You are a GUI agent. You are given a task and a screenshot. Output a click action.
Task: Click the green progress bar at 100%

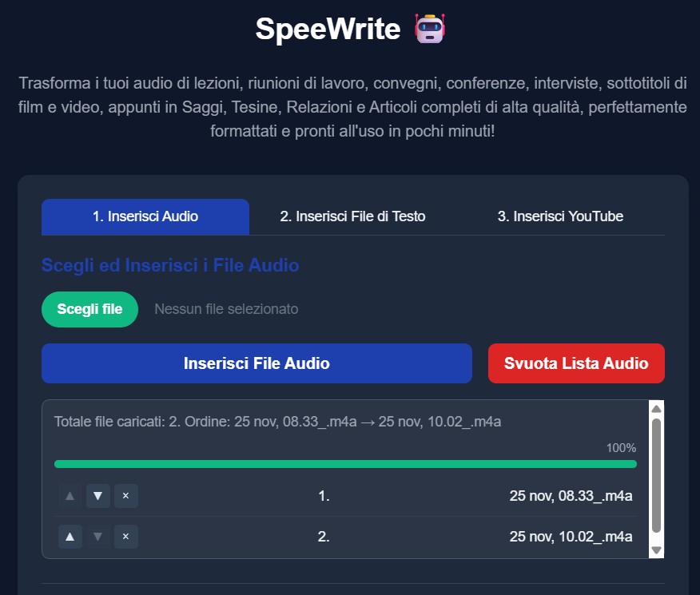345,463
